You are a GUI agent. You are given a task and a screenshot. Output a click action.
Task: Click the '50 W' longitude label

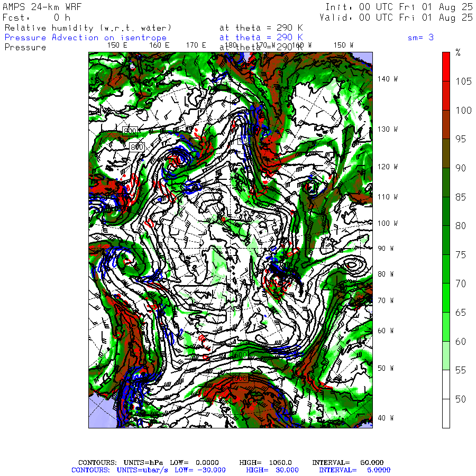point(386,368)
